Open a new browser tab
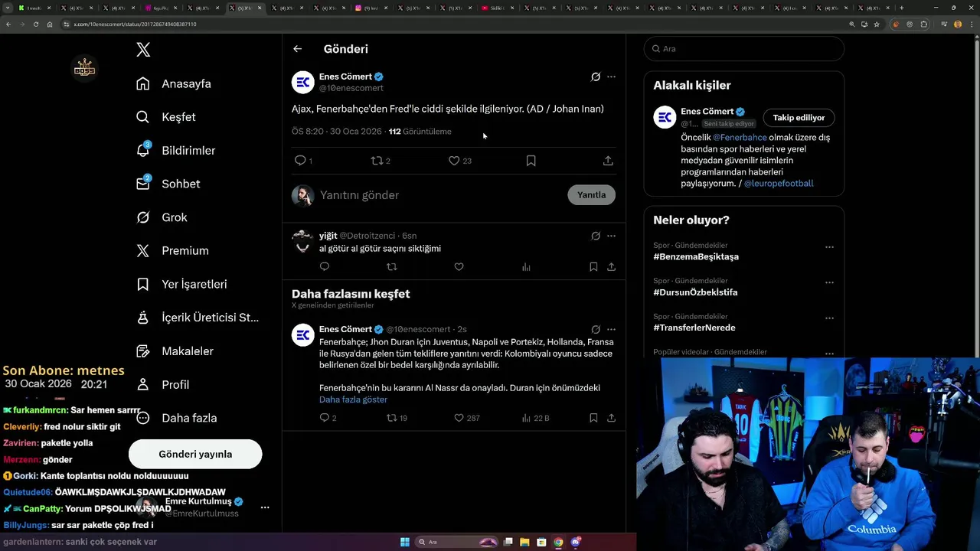The width and height of the screenshot is (980, 551). [901, 8]
